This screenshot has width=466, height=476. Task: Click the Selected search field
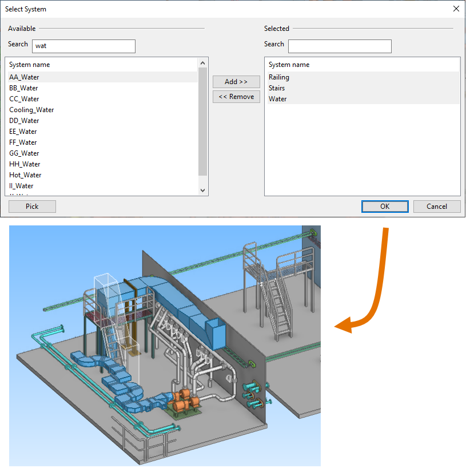click(339, 46)
